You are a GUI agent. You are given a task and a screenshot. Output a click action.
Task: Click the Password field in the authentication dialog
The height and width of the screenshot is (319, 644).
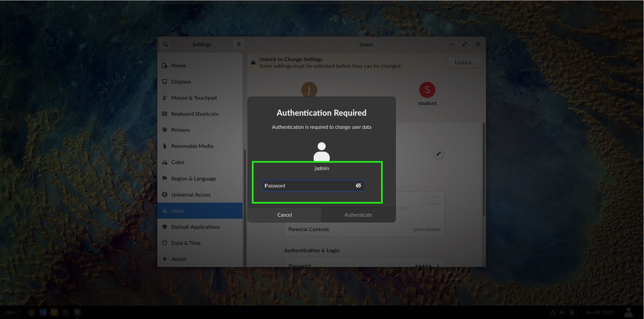tap(313, 185)
